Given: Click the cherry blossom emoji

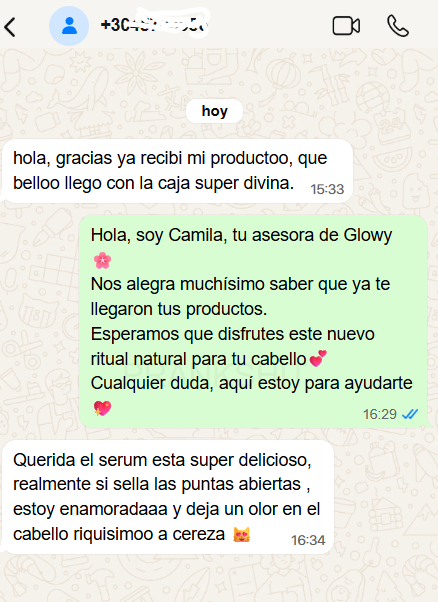Looking at the screenshot, I should [102, 260].
